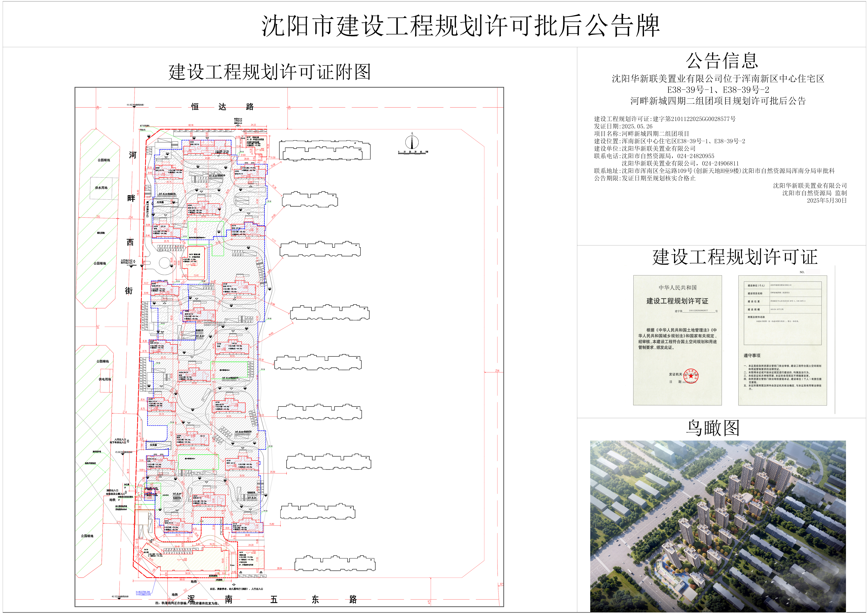Click the 无顶盖 garage ramp marker
The image size is (868, 614).
click(x=160, y=202)
